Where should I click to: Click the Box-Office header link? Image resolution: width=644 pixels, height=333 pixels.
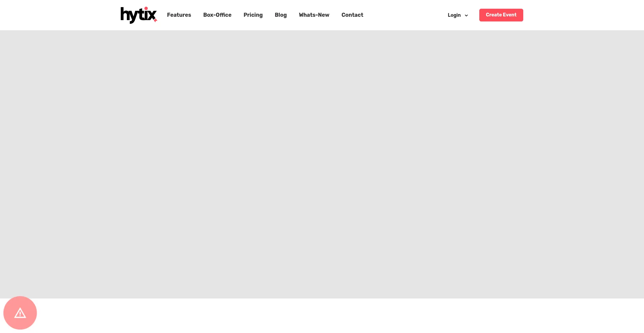click(217, 15)
